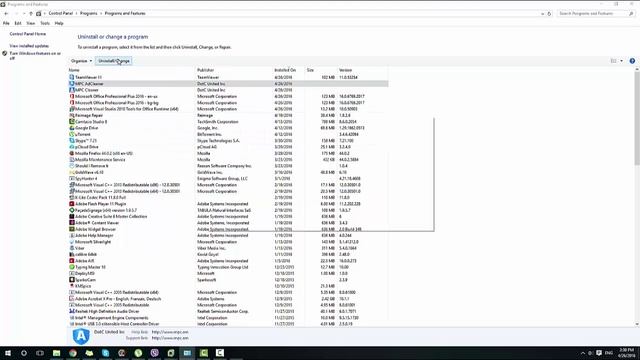Select the Google Drive program icon

[x=72, y=128]
